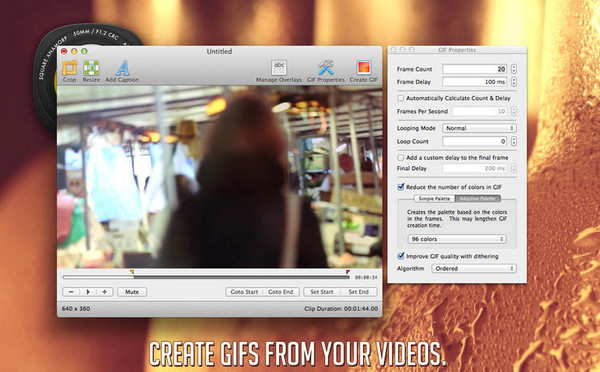This screenshot has width=600, height=372.
Task: Close the Untitled window with red button
Action: (64, 51)
